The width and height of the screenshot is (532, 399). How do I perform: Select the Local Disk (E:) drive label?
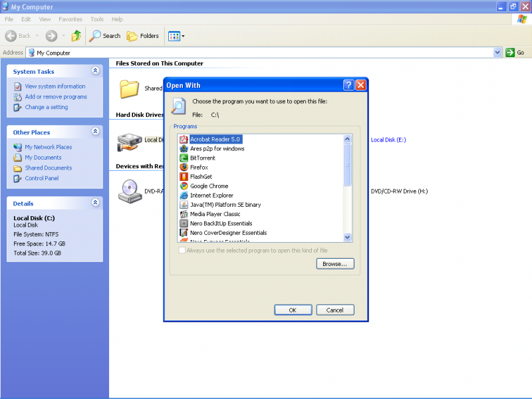click(388, 140)
